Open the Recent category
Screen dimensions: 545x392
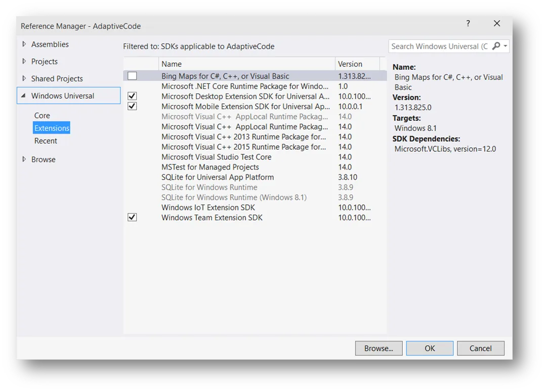click(46, 141)
